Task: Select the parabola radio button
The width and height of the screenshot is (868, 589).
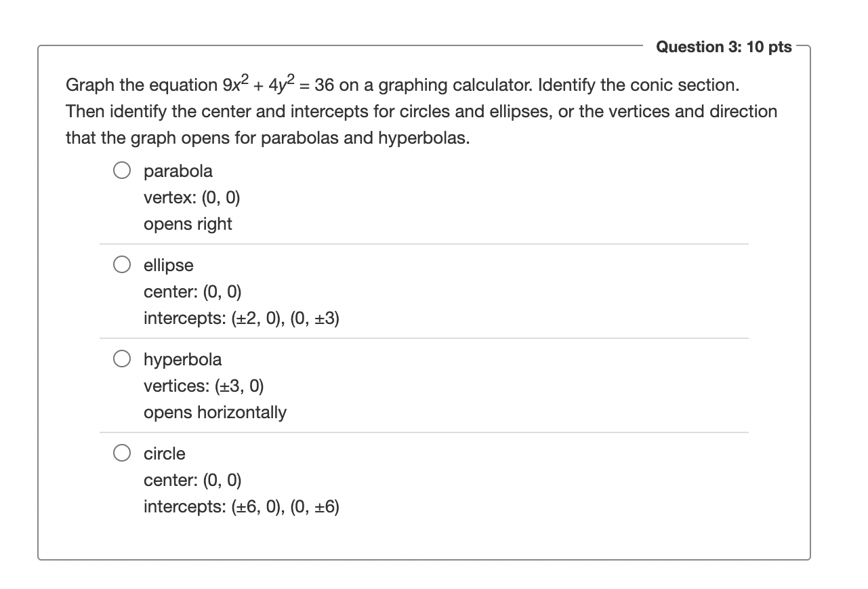Action: 122,170
